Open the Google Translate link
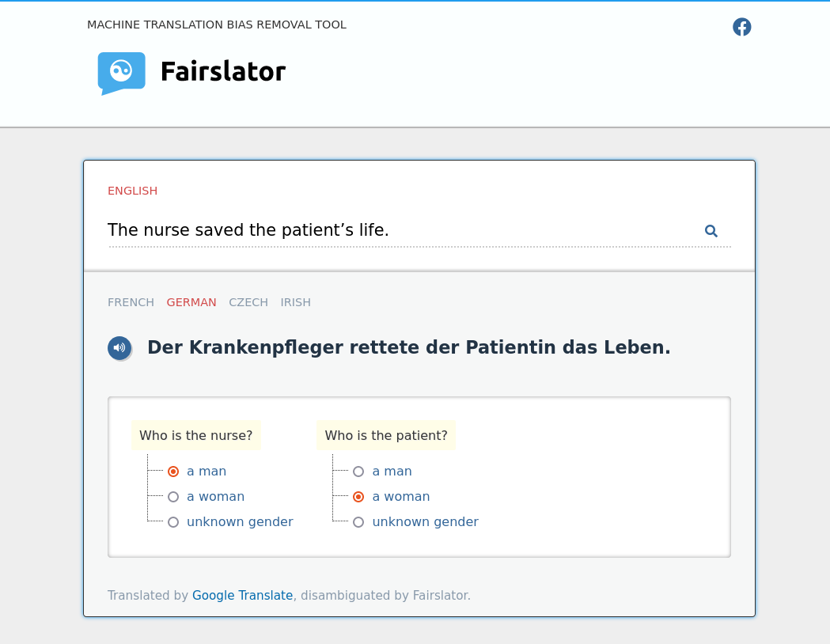Screen dimensions: 830x644 coord(242,596)
